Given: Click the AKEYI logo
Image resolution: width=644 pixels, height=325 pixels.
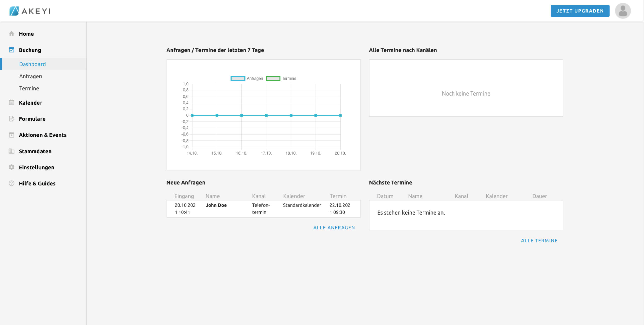Looking at the screenshot, I should click(30, 11).
